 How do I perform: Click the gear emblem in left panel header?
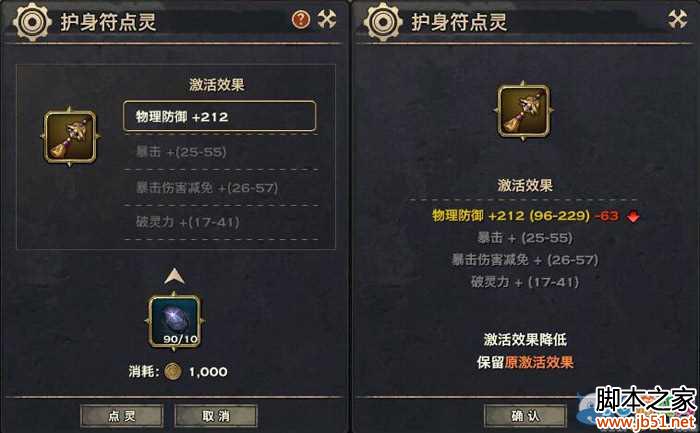tap(31, 22)
